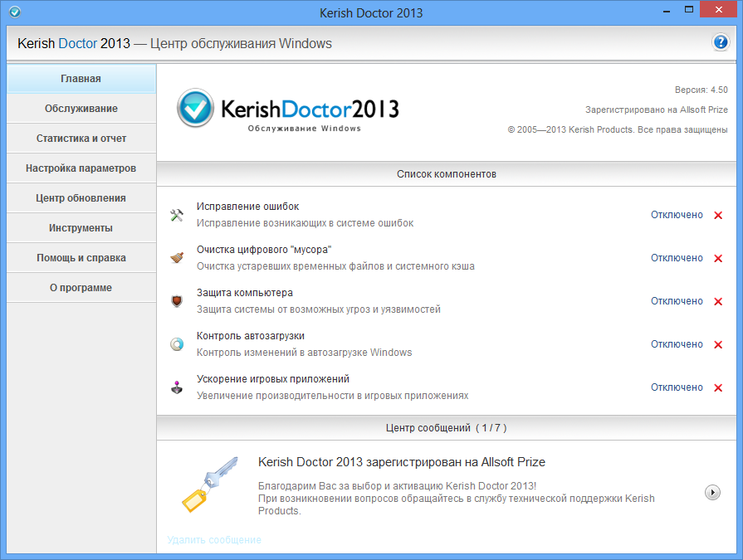Toggle the Отключено status for Ускорение игровых приложений
This screenshot has width=743, height=560.
click(677, 387)
